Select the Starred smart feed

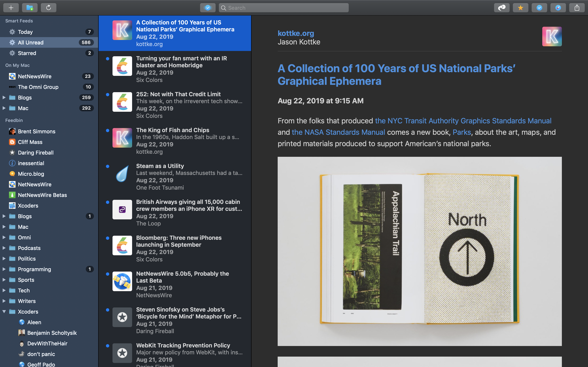pos(27,53)
